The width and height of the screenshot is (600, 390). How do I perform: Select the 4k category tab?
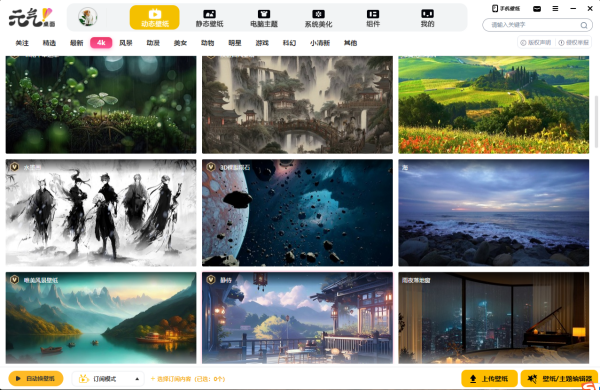(101, 42)
